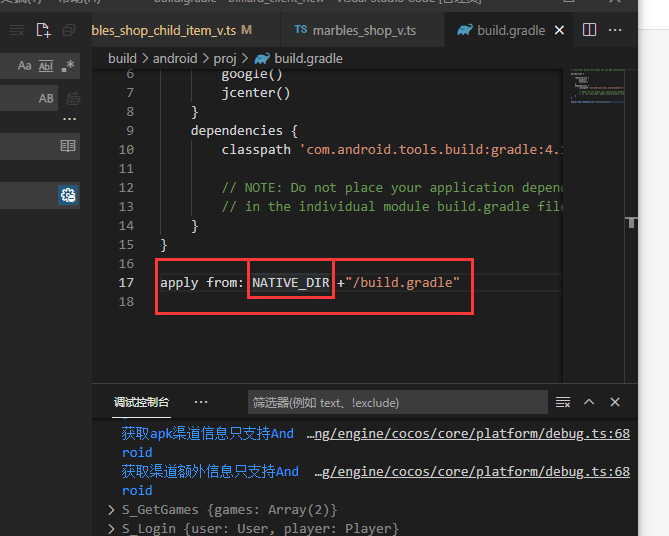Close the build.gradle tab
The width and height of the screenshot is (669, 536).
pyautogui.click(x=559, y=30)
